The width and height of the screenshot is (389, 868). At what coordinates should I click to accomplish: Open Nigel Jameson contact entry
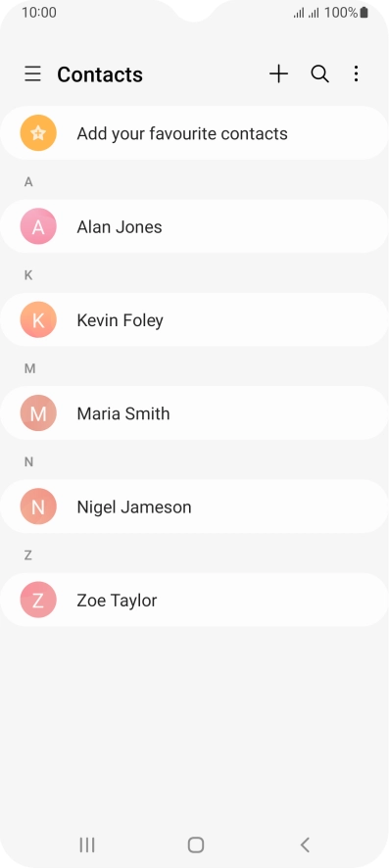(194, 506)
